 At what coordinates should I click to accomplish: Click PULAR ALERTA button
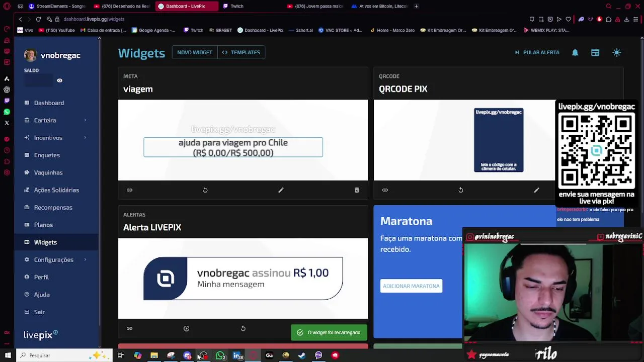pos(537,52)
